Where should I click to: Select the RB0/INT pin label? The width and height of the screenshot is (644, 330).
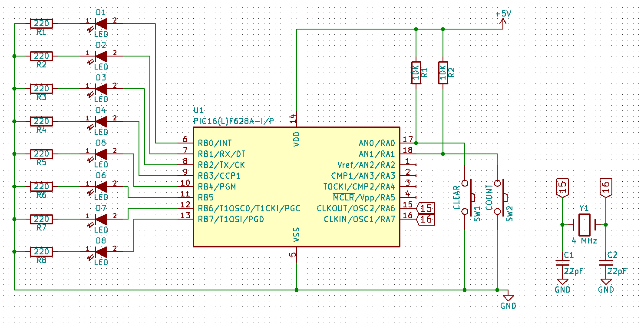(215, 143)
